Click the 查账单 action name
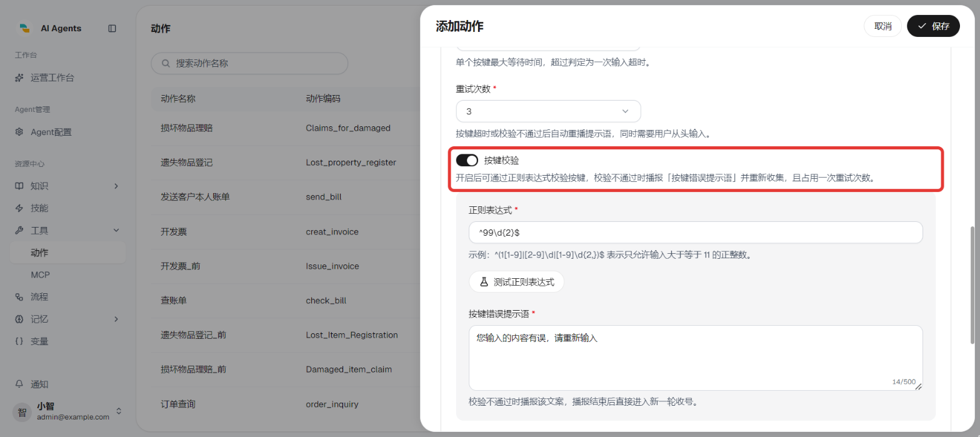Viewport: 980px width, 437px height. 174,300
